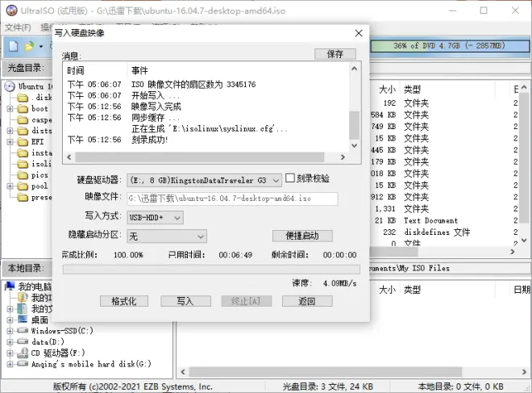This screenshot has height=393, width=532.
Task: Click message log scroll right arrow
Action: pos(343,157)
